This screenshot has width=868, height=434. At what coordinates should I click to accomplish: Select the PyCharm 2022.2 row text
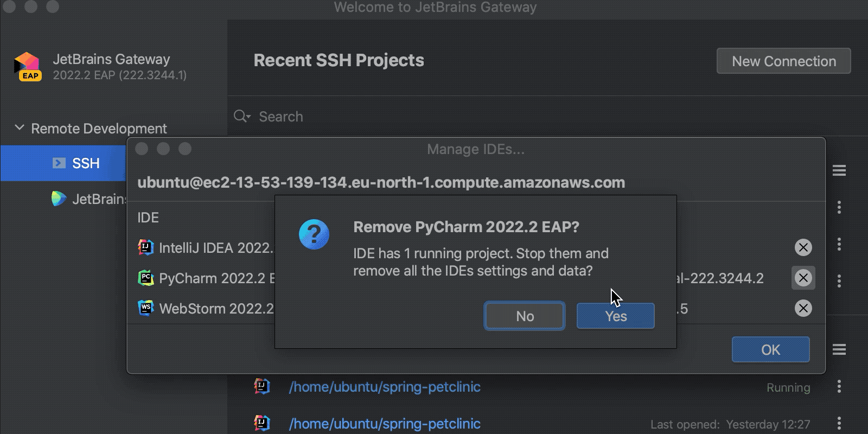pyautogui.click(x=216, y=278)
